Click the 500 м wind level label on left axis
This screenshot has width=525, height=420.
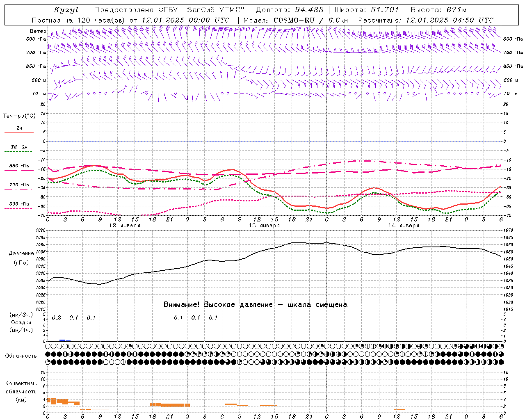click(x=39, y=80)
